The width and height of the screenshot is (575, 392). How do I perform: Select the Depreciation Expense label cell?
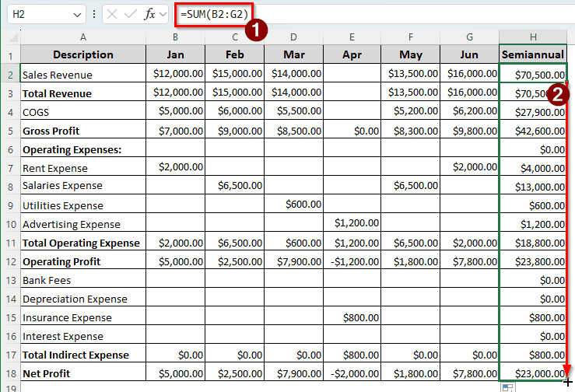coord(83,297)
